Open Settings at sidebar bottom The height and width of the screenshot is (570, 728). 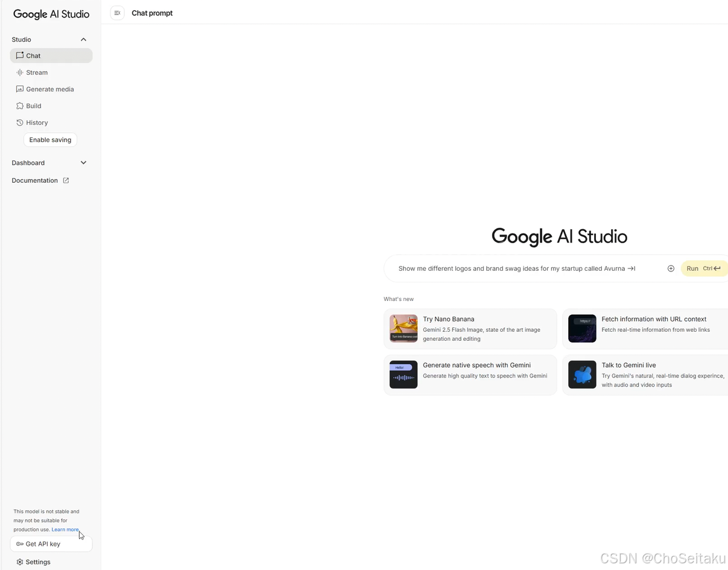tap(33, 562)
